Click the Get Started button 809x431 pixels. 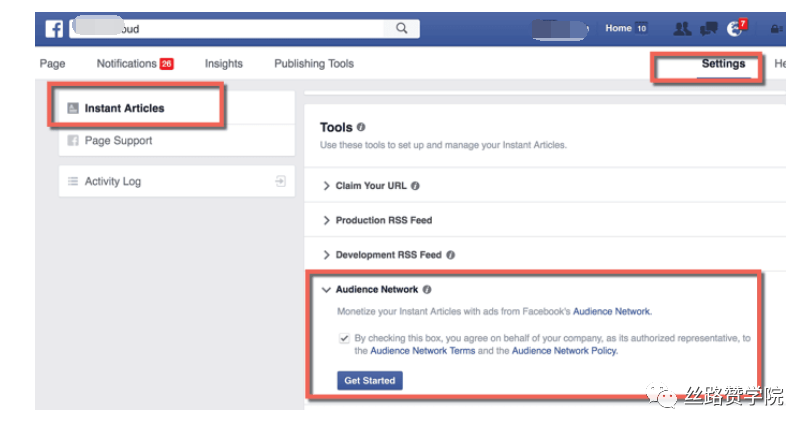pos(370,380)
